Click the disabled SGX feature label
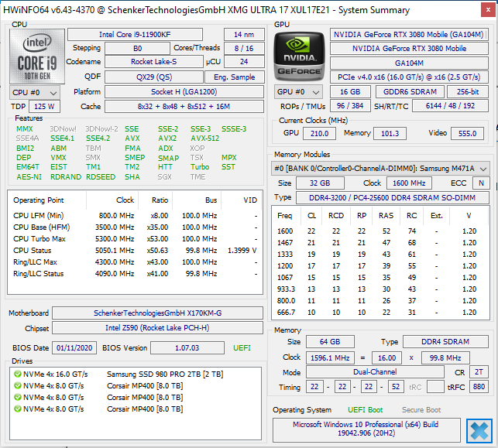Image resolution: width=498 pixels, height=448 pixels. pos(164,176)
